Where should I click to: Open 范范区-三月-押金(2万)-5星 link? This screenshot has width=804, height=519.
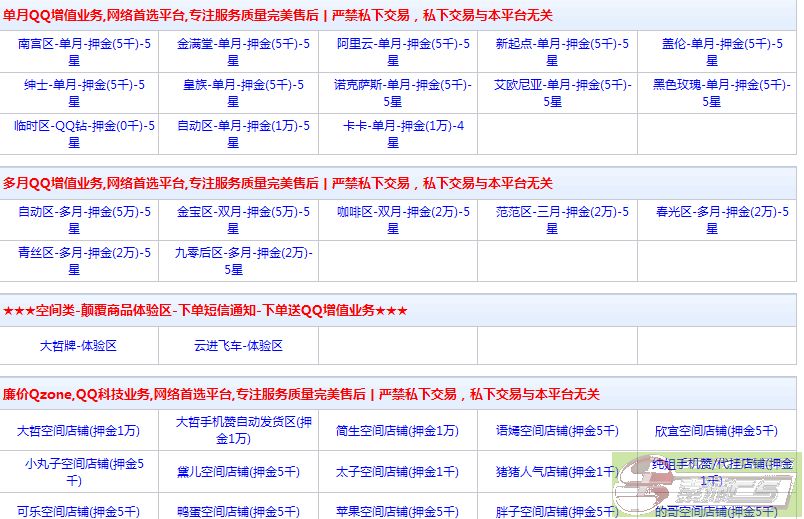(562, 220)
